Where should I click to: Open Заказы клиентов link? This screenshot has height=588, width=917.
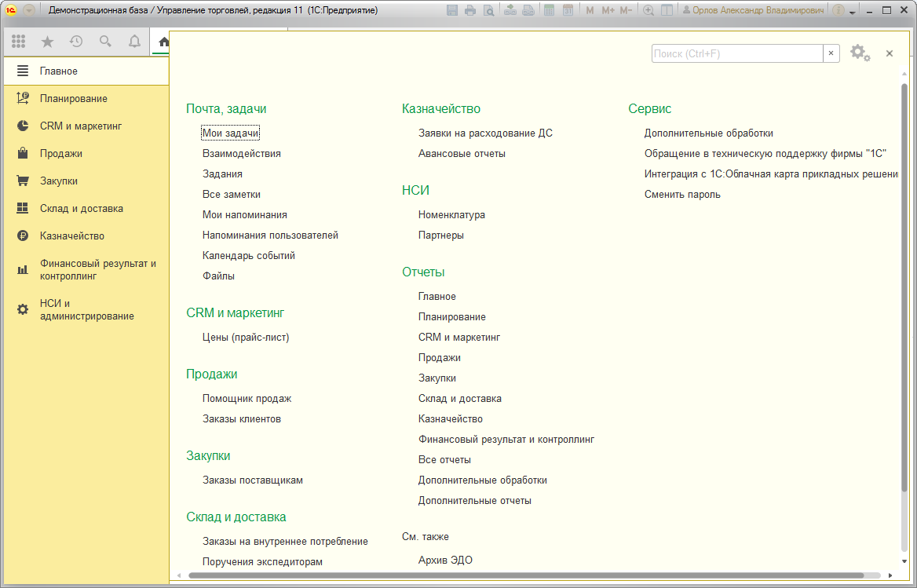[x=242, y=419]
